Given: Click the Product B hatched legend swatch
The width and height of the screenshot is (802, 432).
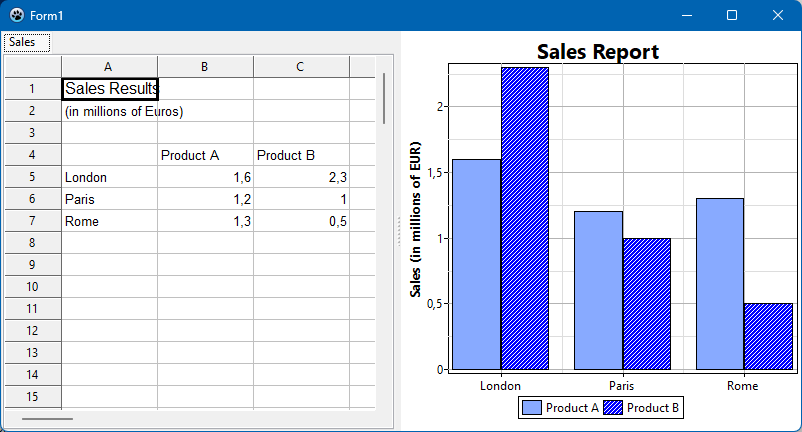Looking at the screenshot, I should (x=613, y=407).
